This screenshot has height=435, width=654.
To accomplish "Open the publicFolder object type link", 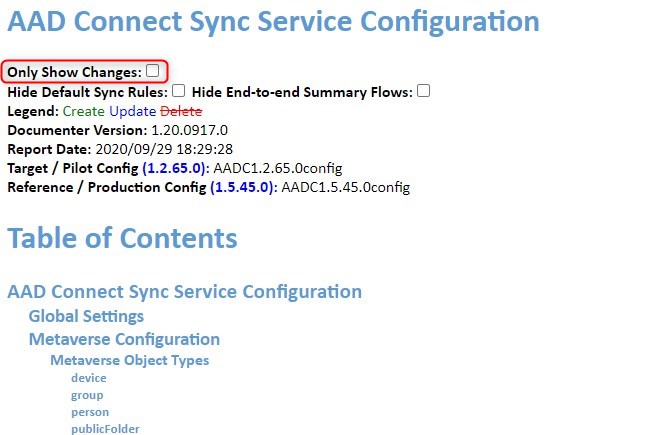I will click(x=106, y=429).
